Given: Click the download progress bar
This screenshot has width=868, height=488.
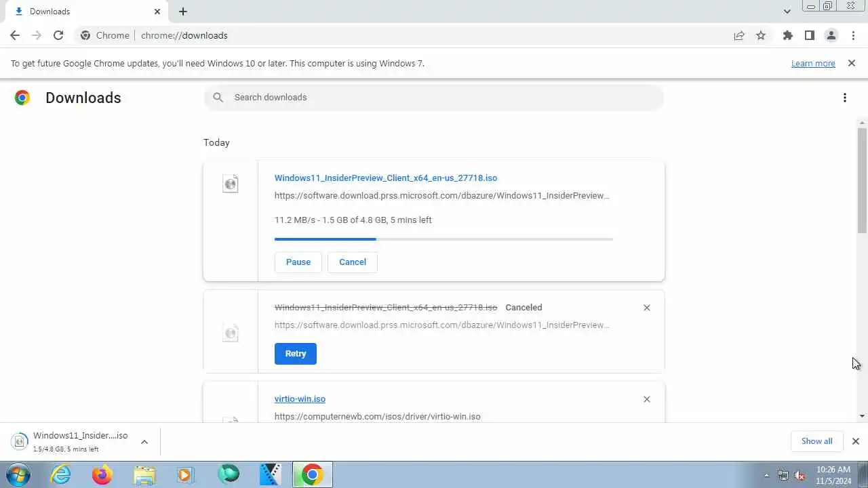Looking at the screenshot, I should click(x=443, y=239).
